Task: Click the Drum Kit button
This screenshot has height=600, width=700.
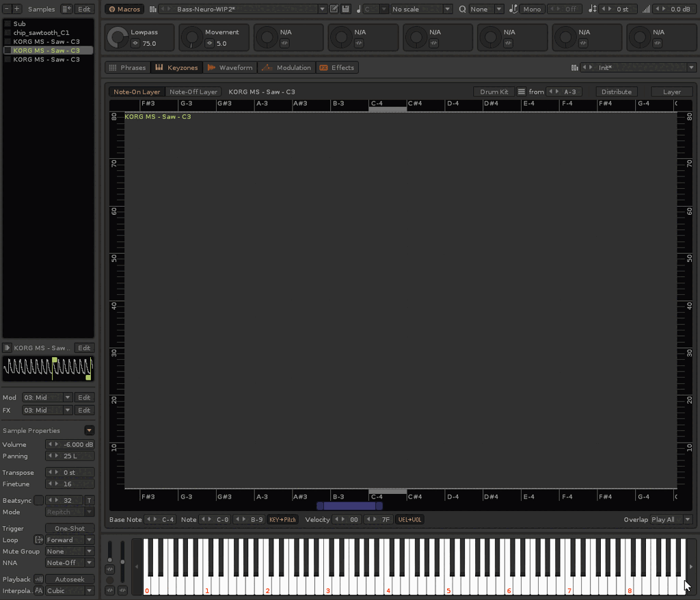Action: point(494,92)
